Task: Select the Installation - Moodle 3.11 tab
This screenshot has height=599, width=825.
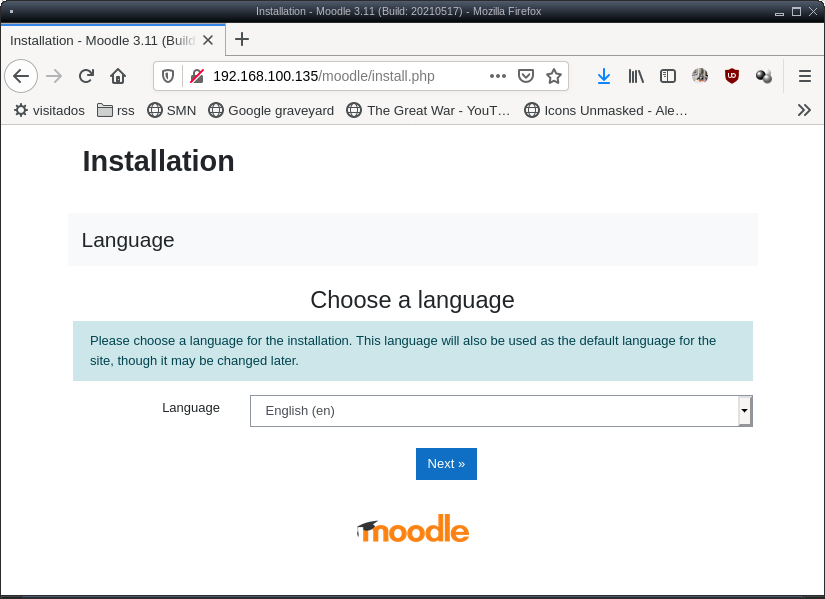Action: (113, 41)
